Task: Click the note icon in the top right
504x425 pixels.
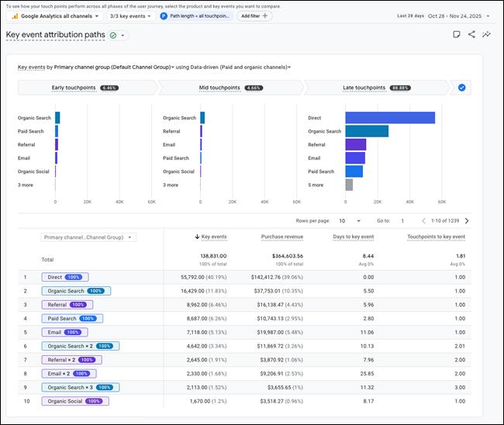Action: pos(456,34)
